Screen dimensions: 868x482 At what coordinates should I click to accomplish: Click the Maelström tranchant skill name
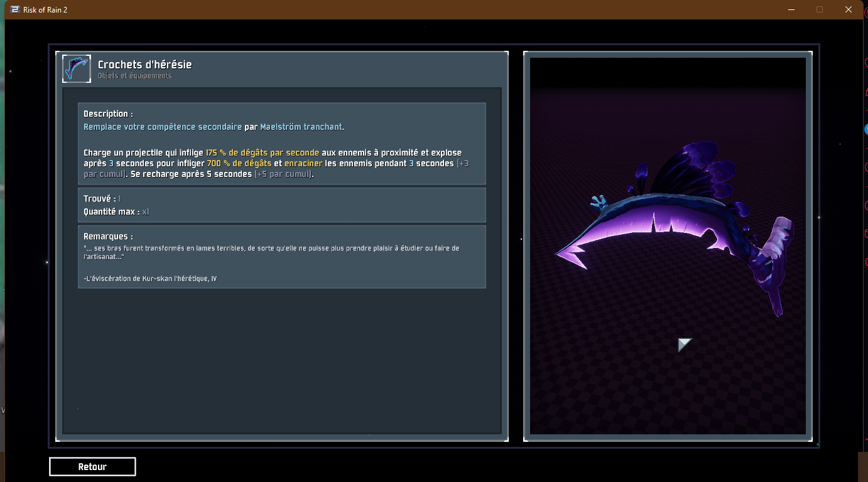pyautogui.click(x=301, y=127)
